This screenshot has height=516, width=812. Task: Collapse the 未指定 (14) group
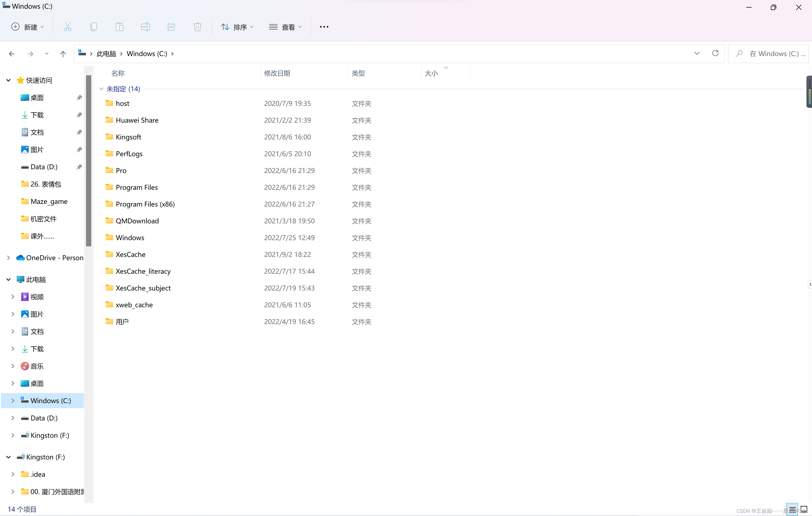(x=101, y=89)
